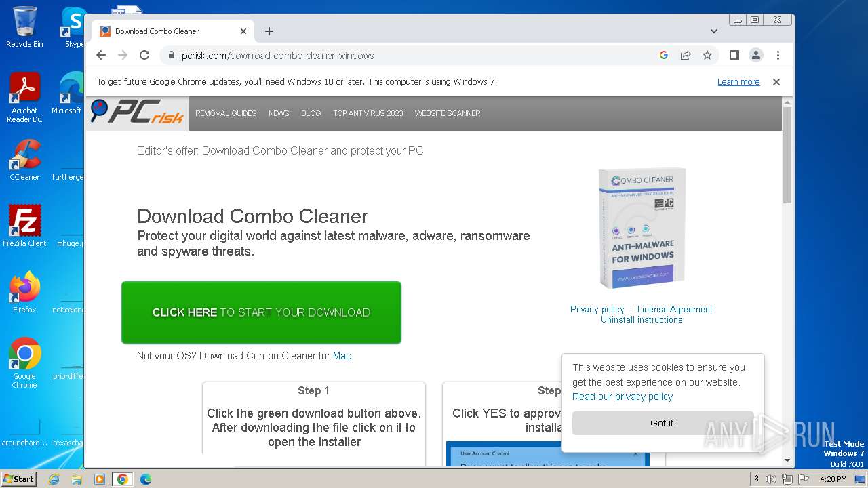The width and height of the screenshot is (868, 488).
Task: Click the volume speaker tray icon
Action: tap(771, 479)
